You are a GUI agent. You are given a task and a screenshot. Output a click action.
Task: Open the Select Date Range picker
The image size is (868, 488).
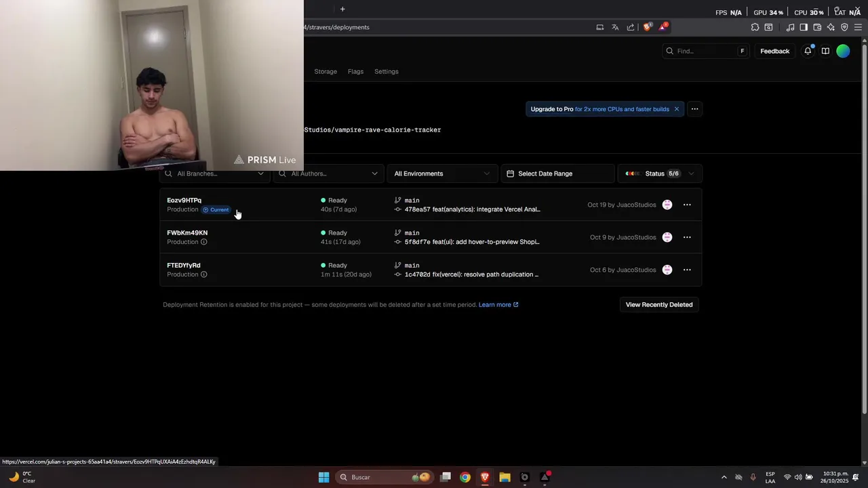click(557, 174)
